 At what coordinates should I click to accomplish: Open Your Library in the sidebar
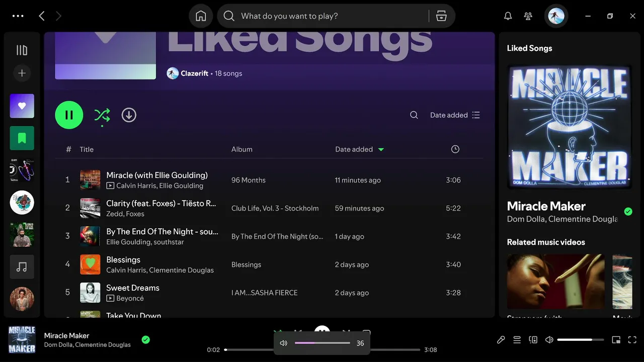[22, 50]
